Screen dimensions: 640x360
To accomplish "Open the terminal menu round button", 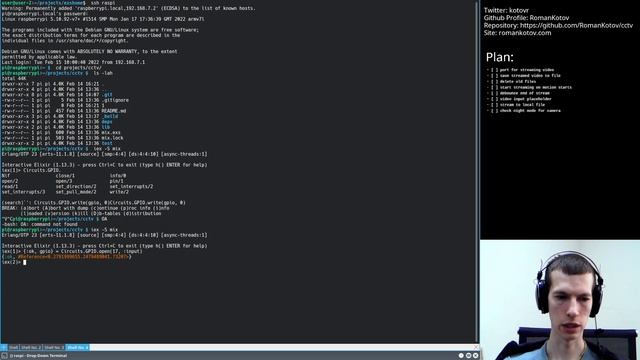I will point(468,356).
